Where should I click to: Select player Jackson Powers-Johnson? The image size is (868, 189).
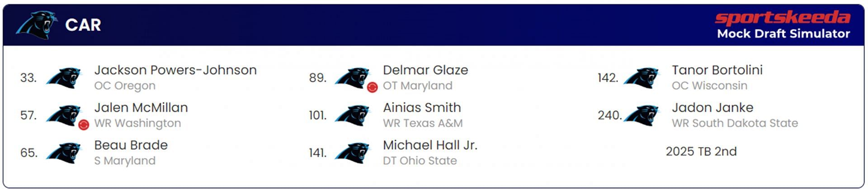[x=175, y=70]
